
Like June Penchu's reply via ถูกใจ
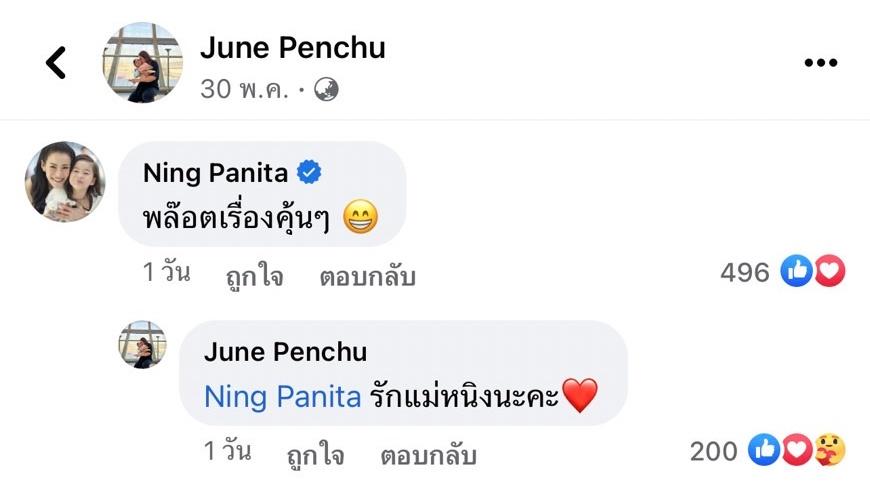315,456
